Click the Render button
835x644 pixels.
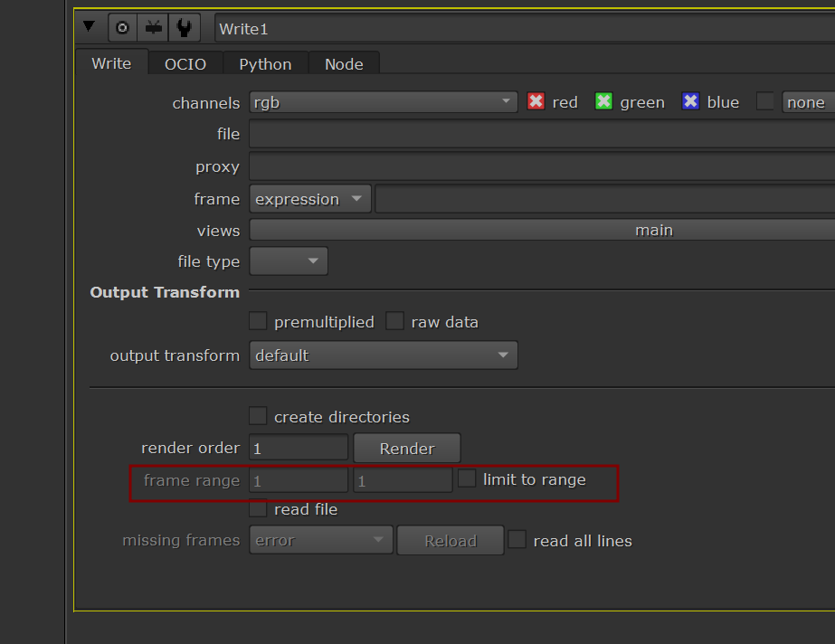coord(406,449)
